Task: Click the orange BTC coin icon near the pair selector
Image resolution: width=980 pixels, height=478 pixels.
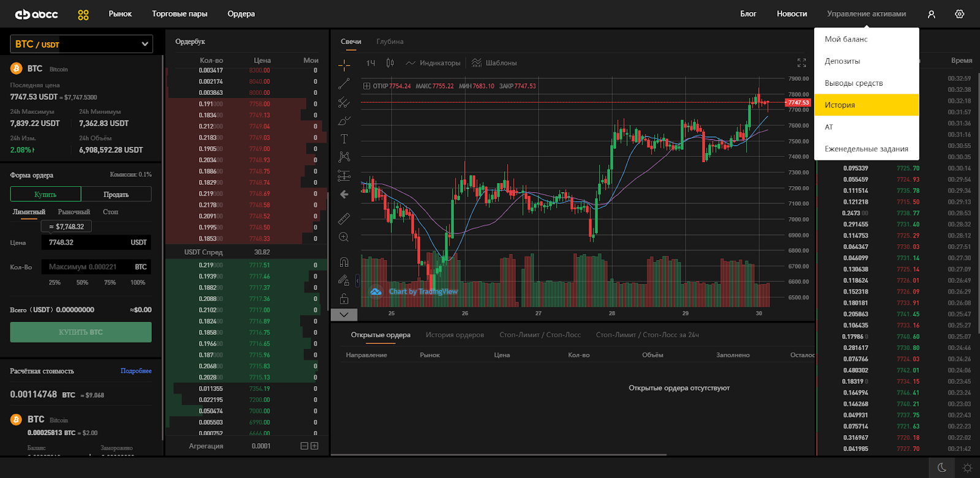Action: point(17,69)
